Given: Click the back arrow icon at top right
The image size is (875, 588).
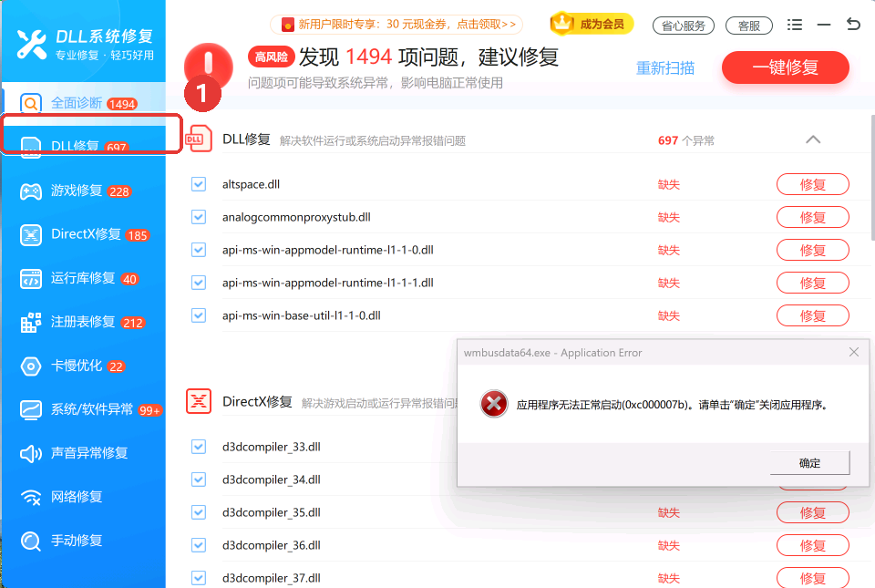Looking at the screenshot, I should (x=853, y=24).
